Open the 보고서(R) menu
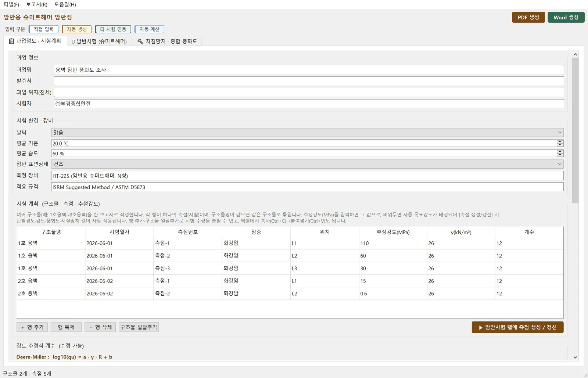Screen dimensions: 588x378 (37, 4)
